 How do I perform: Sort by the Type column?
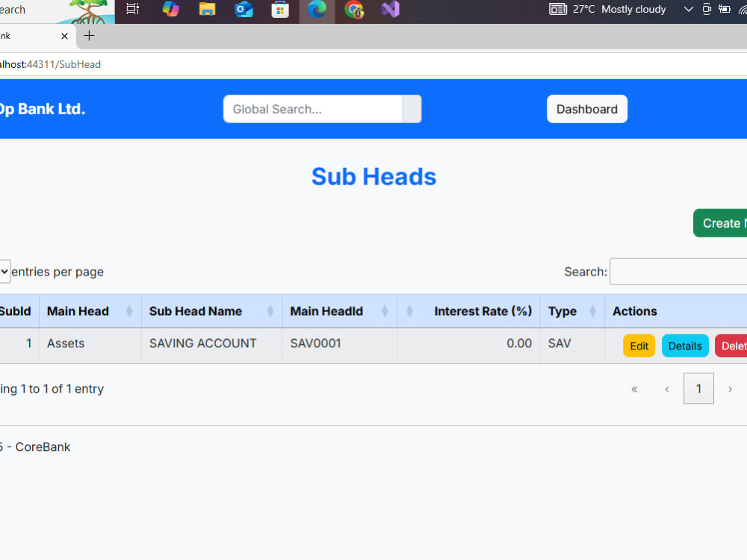click(572, 311)
